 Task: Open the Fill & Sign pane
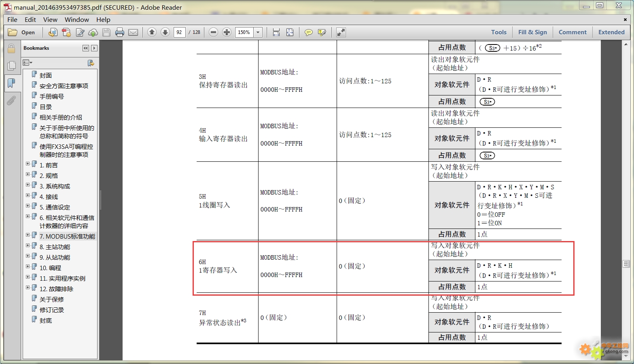(x=532, y=32)
